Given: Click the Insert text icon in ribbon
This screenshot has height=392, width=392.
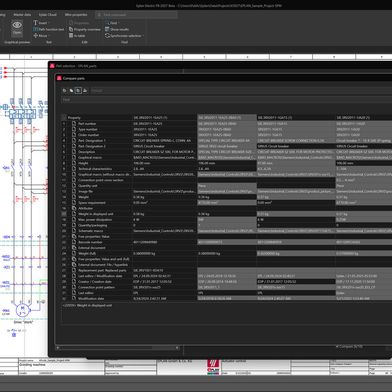Looking at the screenshot, I should point(36,23).
